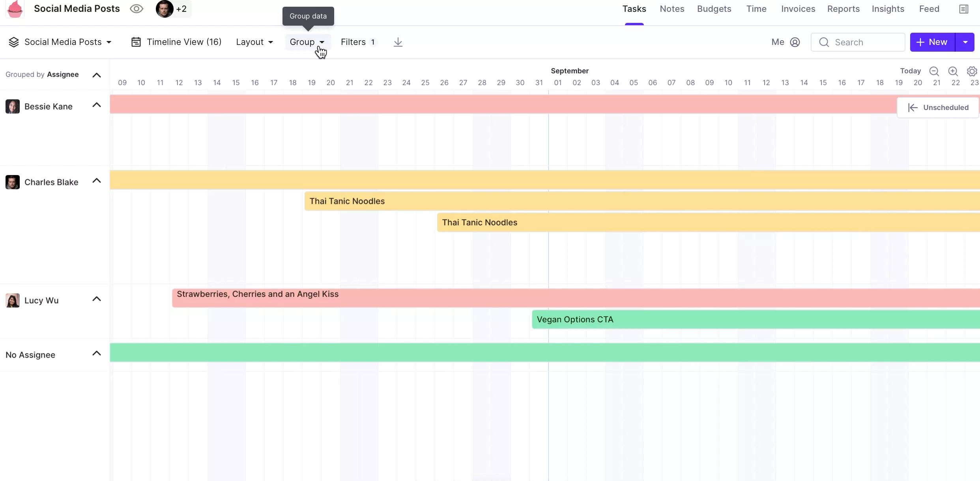Click Charles Blake's top yellow task bar
Image resolution: width=980 pixels, height=481 pixels.
click(x=545, y=180)
